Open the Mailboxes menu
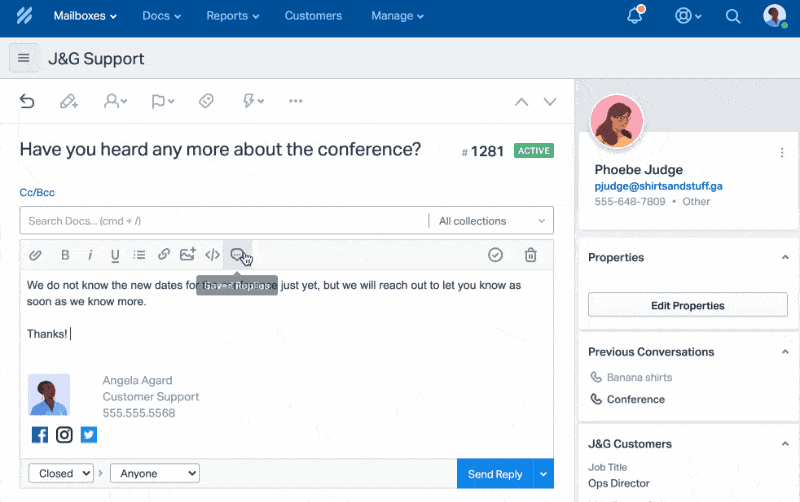Screen dimensions: 800x502 point(84,16)
